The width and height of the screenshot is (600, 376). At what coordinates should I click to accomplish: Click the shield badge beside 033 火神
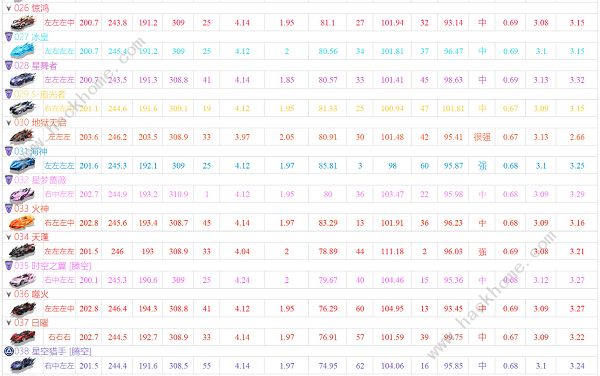[9, 208]
